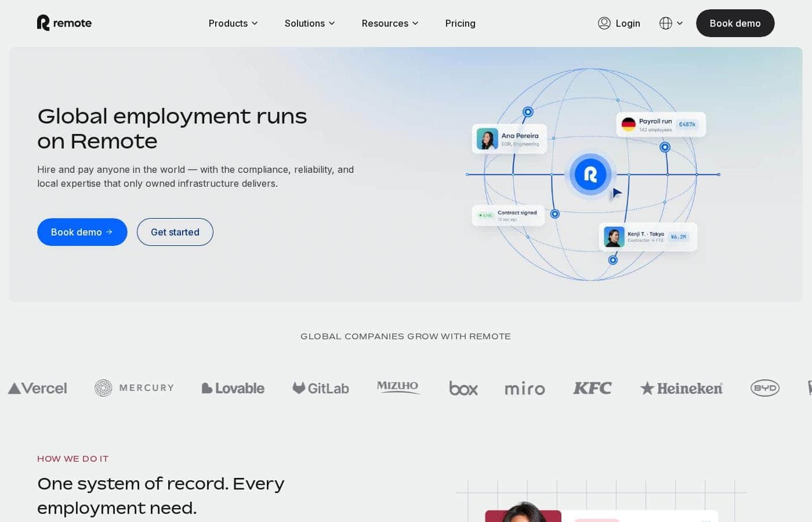
Task: Click the GitLab logo
Action: click(321, 388)
